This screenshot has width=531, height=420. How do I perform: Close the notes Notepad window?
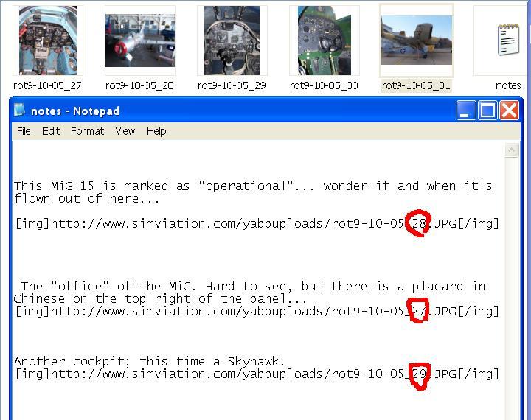click(509, 111)
